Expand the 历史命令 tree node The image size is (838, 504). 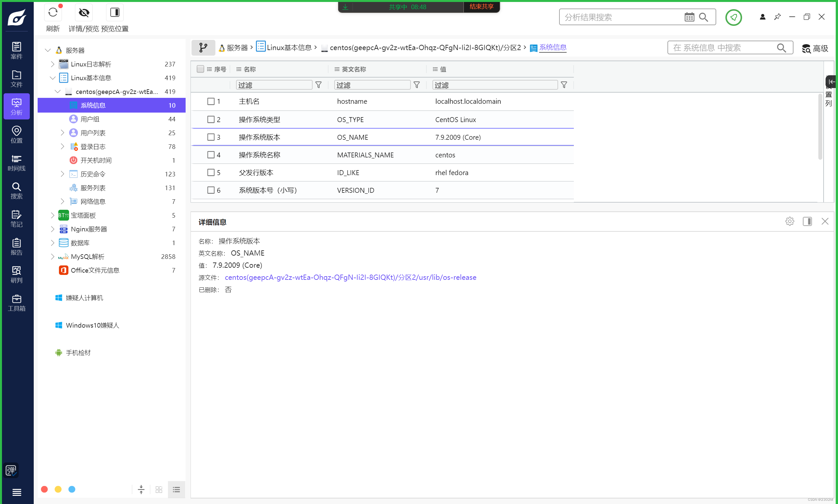62,174
